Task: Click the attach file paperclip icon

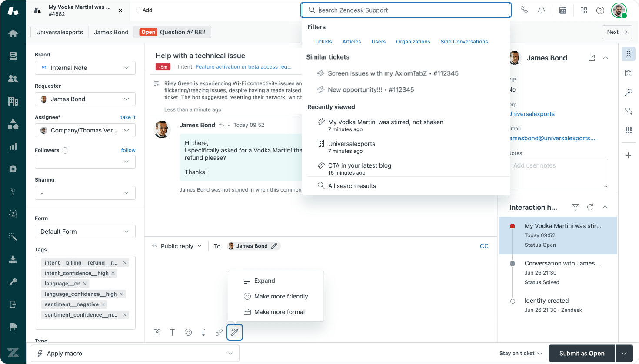Action: tap(203, 332)
